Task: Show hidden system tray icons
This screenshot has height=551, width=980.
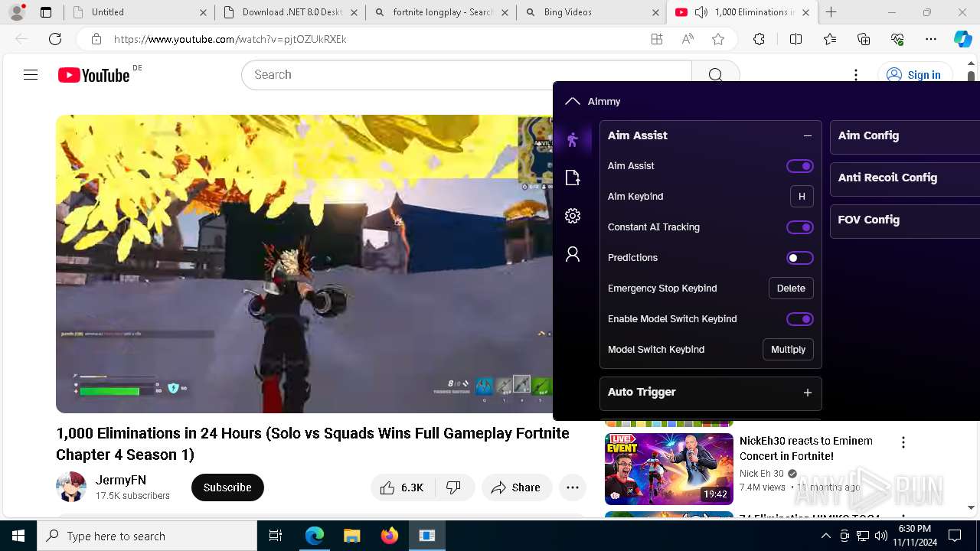Action: [825, 536]
